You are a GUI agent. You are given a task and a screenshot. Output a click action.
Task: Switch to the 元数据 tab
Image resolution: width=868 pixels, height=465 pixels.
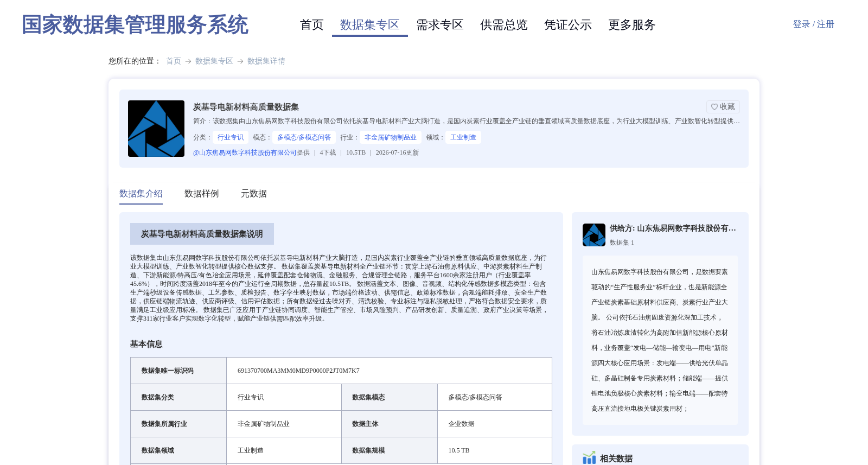(254, 194)
